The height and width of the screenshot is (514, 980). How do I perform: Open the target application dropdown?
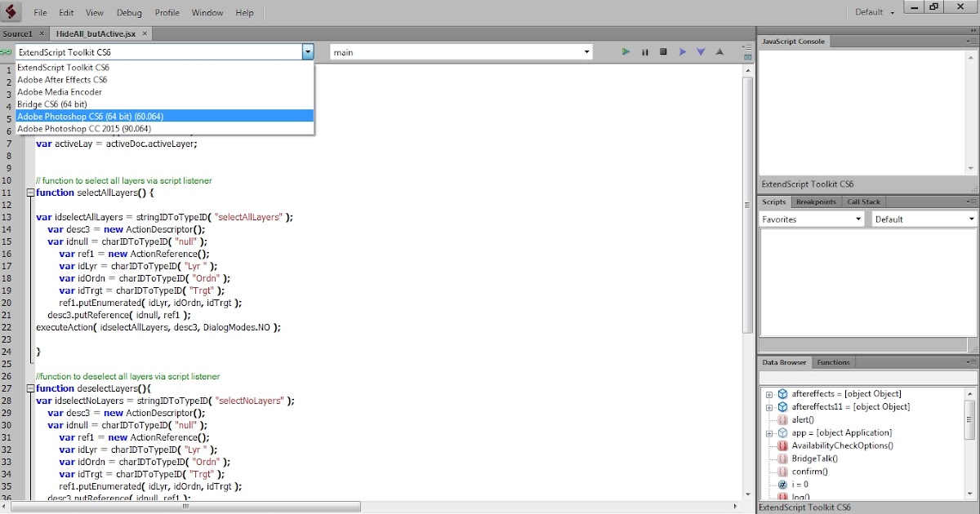coord(308,51)
